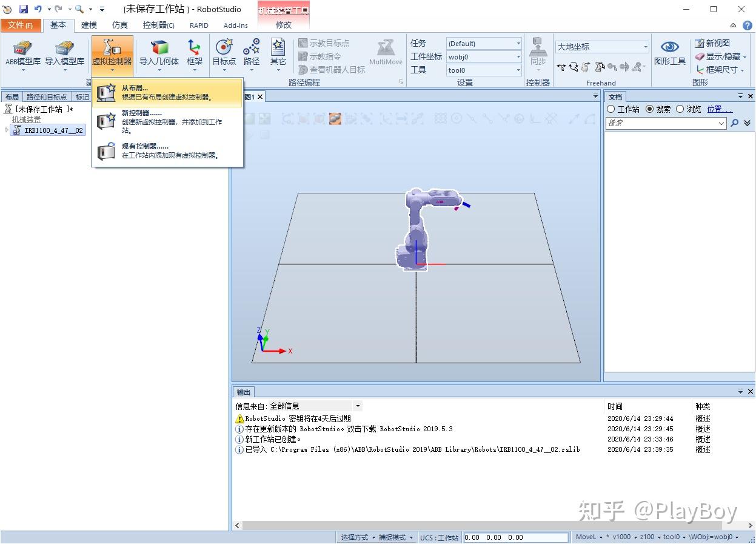Screen dimensions: 756x544
Task: Select the 工作站 radio button
Action: click(x=611, y=109)
